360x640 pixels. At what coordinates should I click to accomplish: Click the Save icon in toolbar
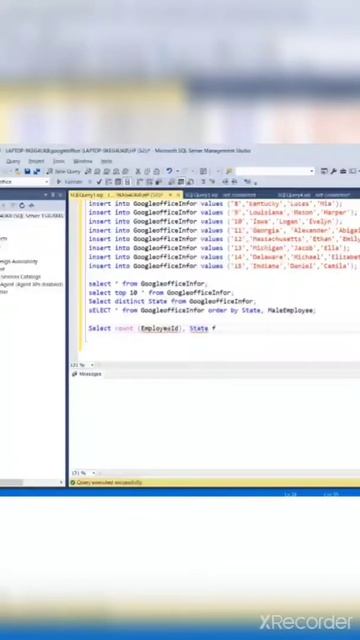pyautogui.click(x=27, y=171)
